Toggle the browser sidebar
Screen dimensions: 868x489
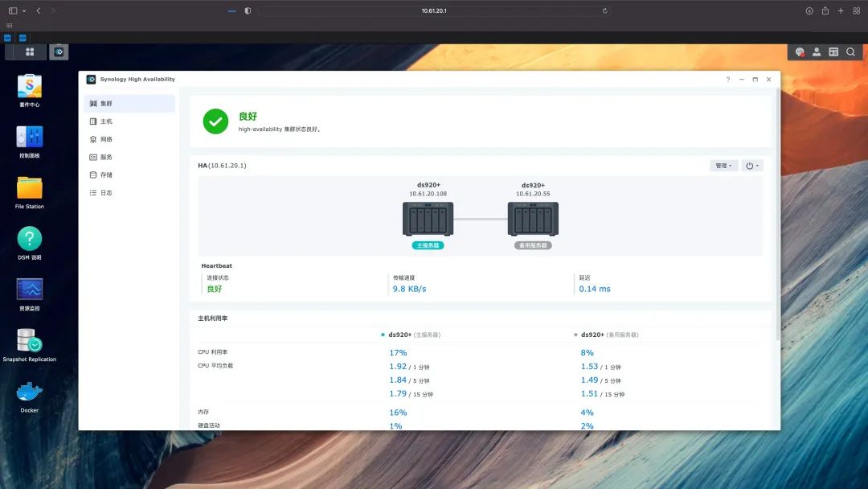click(x=13, y=10)
